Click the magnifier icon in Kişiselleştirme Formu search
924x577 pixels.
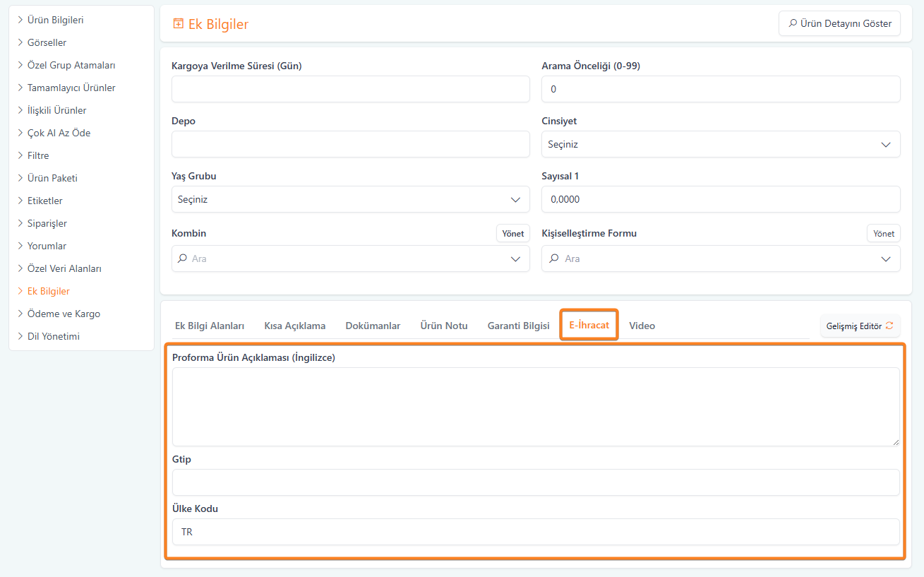[x=555, y=258]
